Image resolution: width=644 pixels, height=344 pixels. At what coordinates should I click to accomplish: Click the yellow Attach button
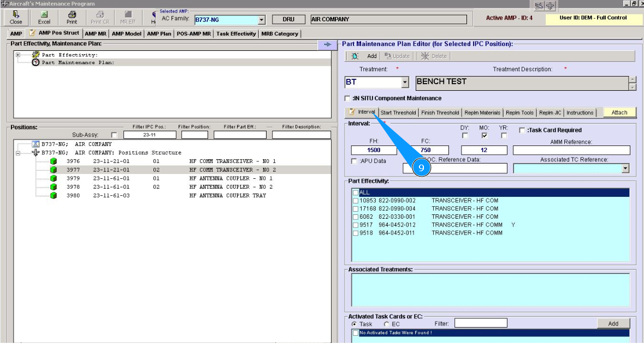tap(619, 113)
